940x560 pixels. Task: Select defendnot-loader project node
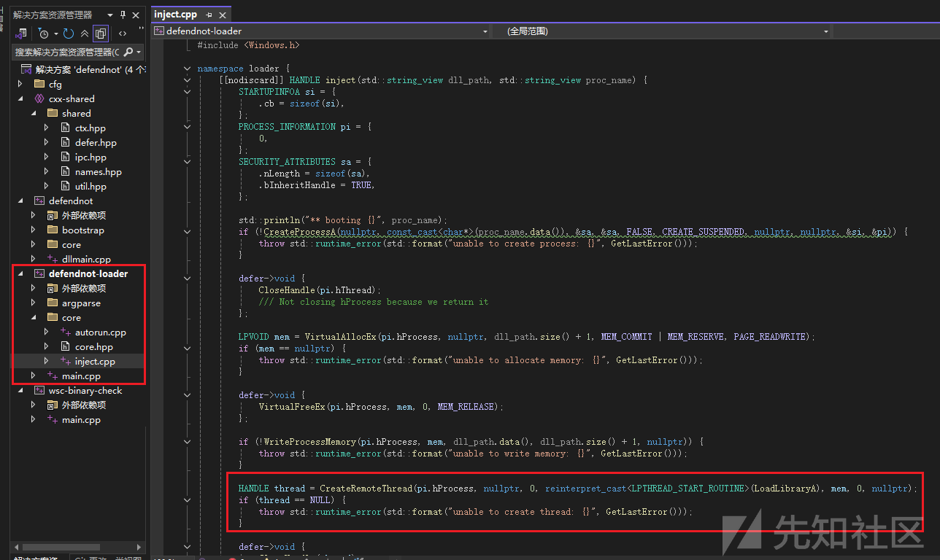pyautogui.click(x=88, y=274)
